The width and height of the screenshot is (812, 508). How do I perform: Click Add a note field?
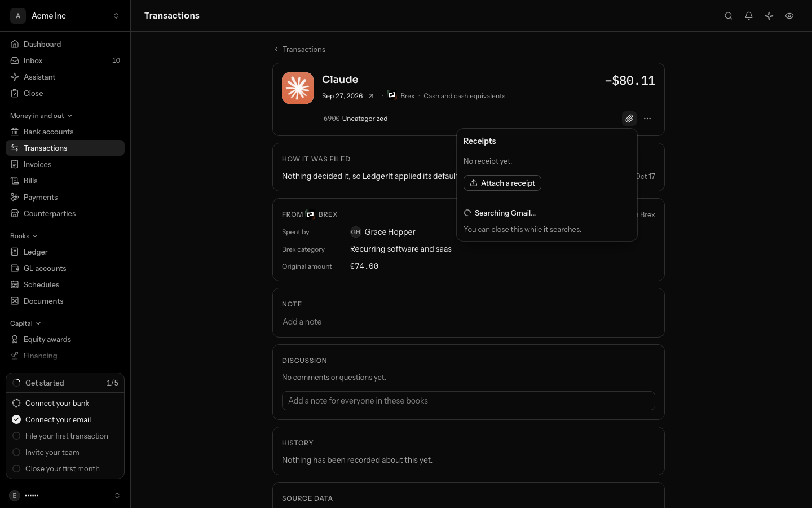(x=468, y=322)
